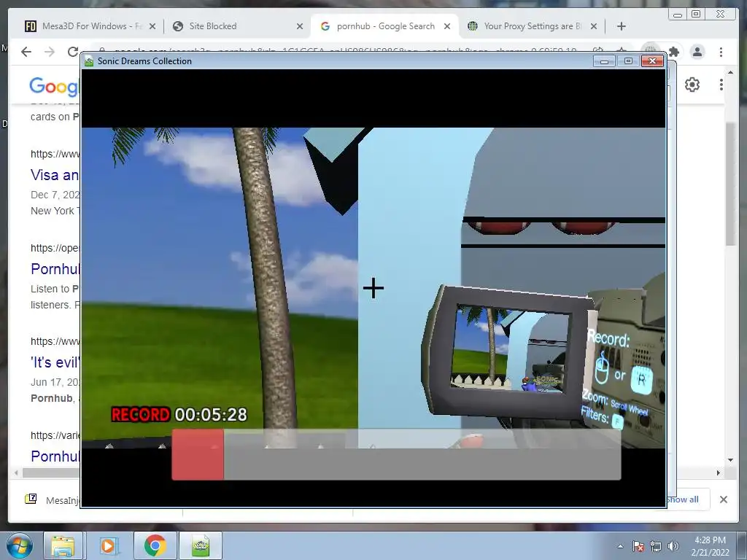Screen dimensions: 747x560
Task: Minimize the Sonic Dreams Collection window
Action: (604, 61)
